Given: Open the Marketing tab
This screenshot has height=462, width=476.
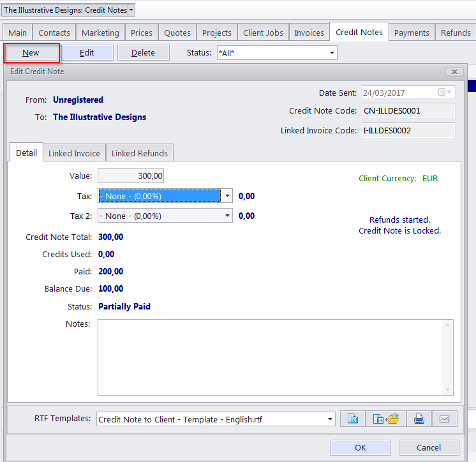Looking at the screenshot, I should click(x=100, y=33).
